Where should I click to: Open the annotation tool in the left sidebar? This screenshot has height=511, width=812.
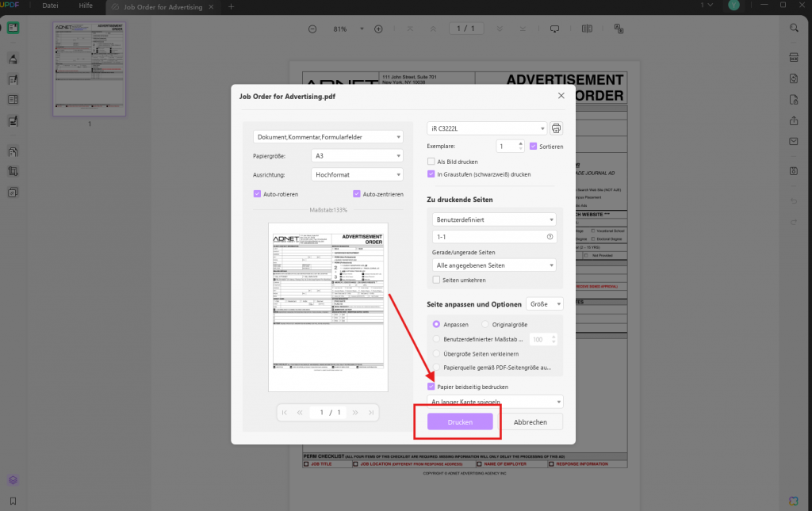[12, 59]
